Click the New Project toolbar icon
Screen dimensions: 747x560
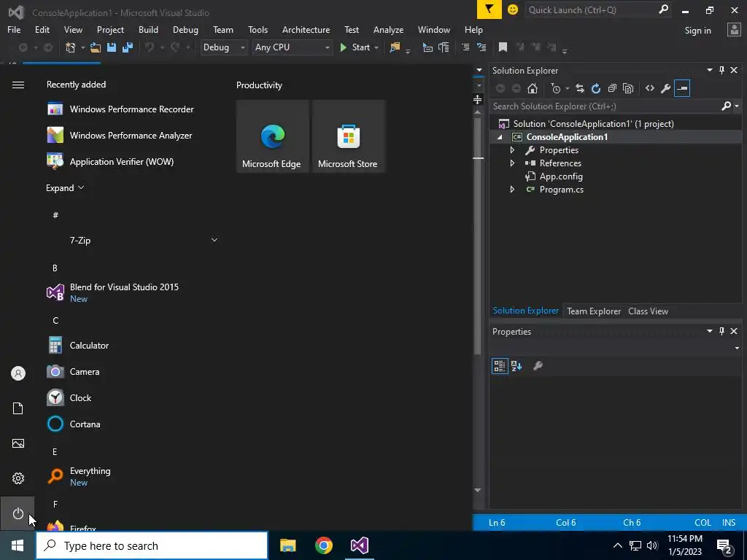point(71,47)
